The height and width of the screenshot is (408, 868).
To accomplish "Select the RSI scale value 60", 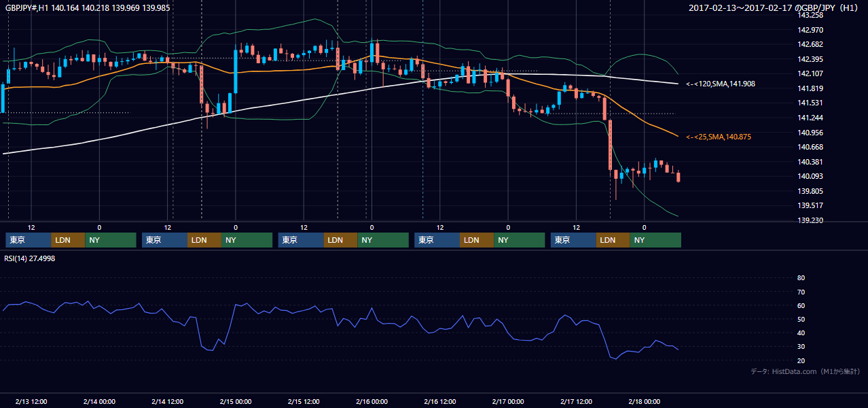I will (801, 305).
